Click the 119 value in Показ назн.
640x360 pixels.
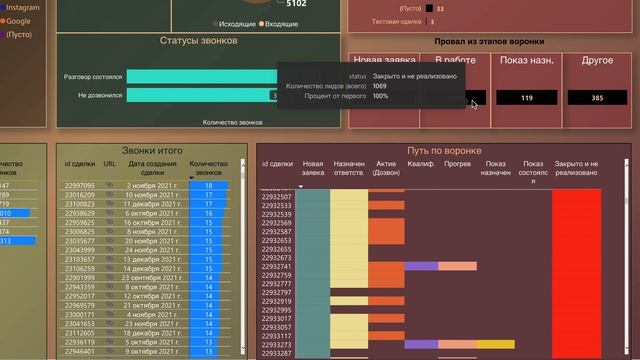527,98
